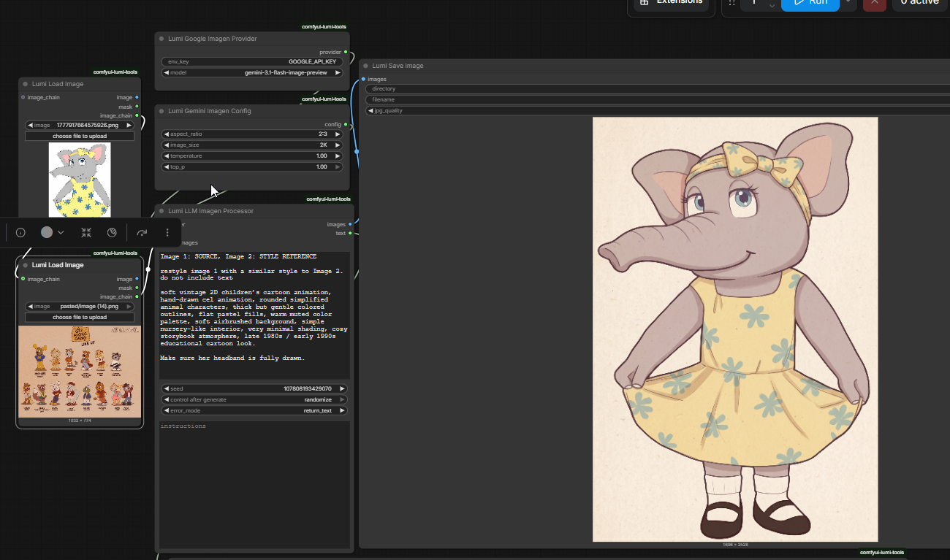
Task: Click choose file to upload under pasted/image
Action: pyautogui.click(x=80, y=318)
